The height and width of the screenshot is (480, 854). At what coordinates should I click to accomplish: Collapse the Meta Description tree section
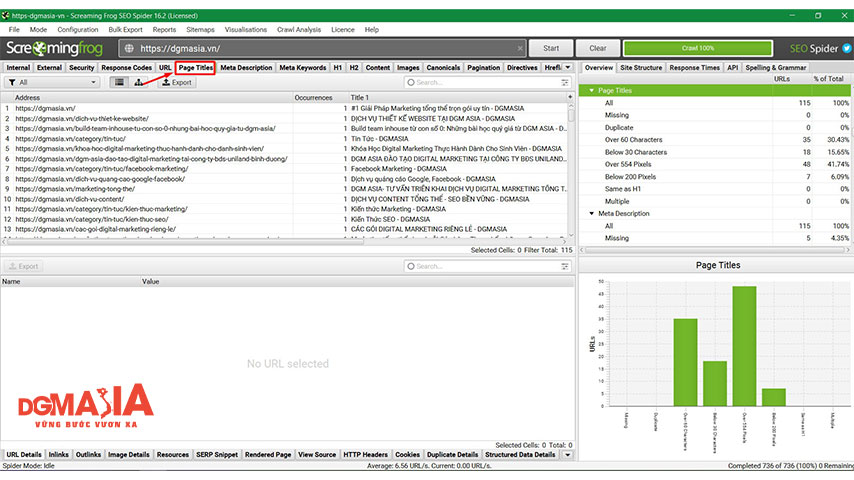click(x=591, y=214)
